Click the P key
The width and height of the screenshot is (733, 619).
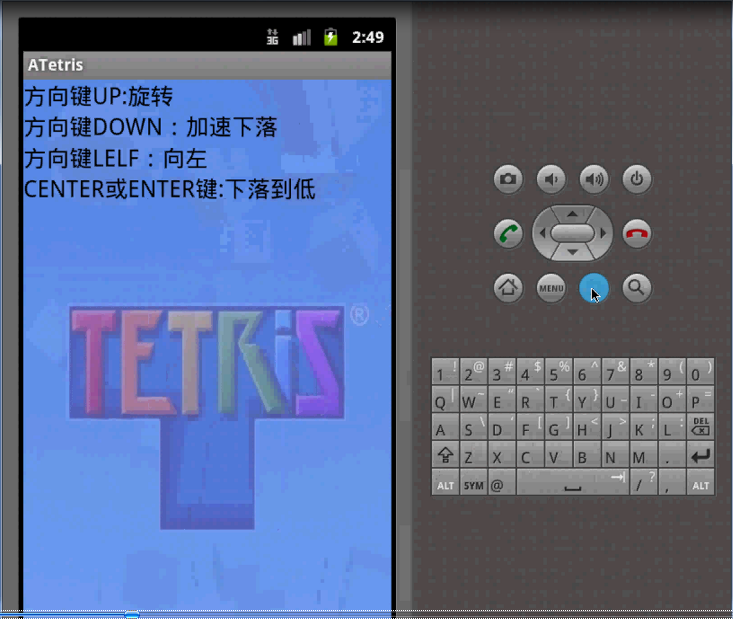700,399
